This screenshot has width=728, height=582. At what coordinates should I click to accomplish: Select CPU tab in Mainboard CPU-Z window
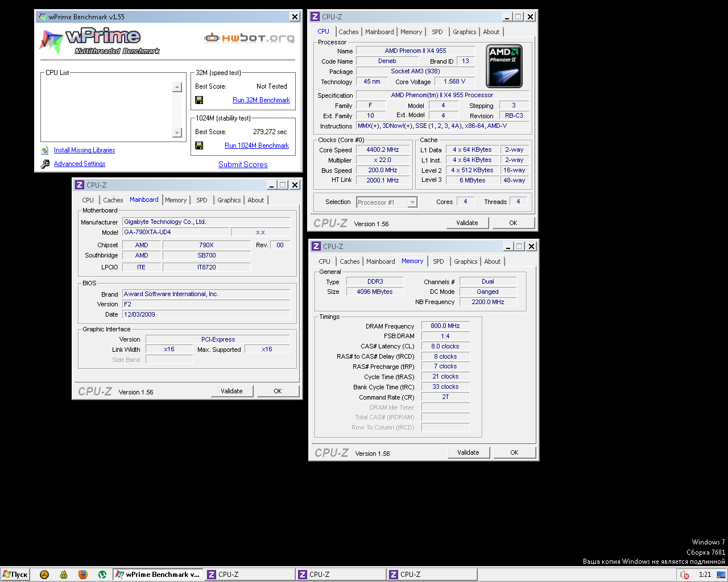[88, 200]
